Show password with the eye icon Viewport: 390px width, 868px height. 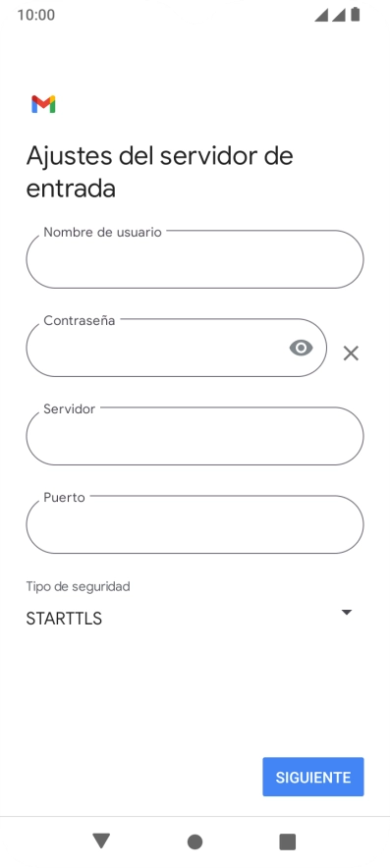tap(301, 348)
